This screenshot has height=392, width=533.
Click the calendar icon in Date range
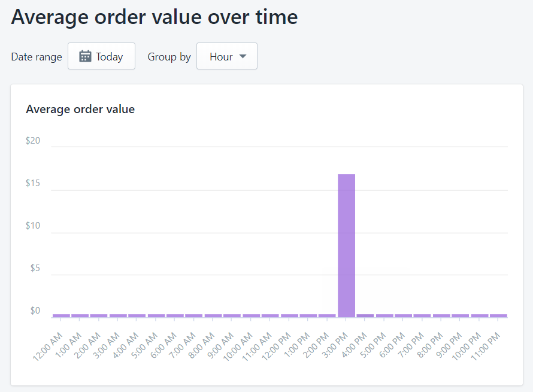coord(86,56)
